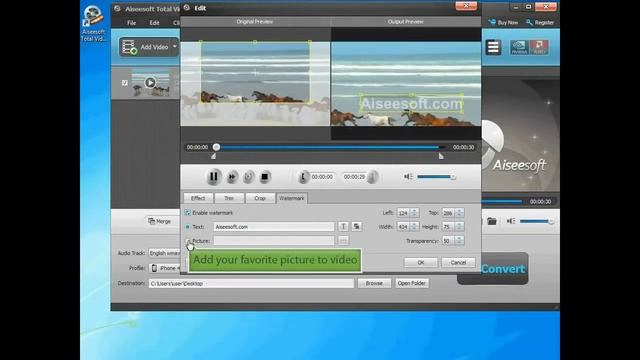Click the Browse destination button

[374, 283]
